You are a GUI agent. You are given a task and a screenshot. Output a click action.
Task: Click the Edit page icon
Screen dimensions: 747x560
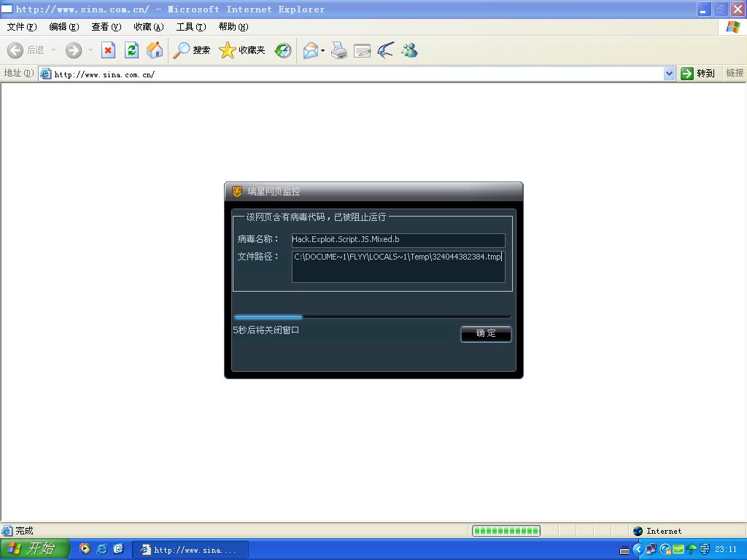tap(362, 50)
